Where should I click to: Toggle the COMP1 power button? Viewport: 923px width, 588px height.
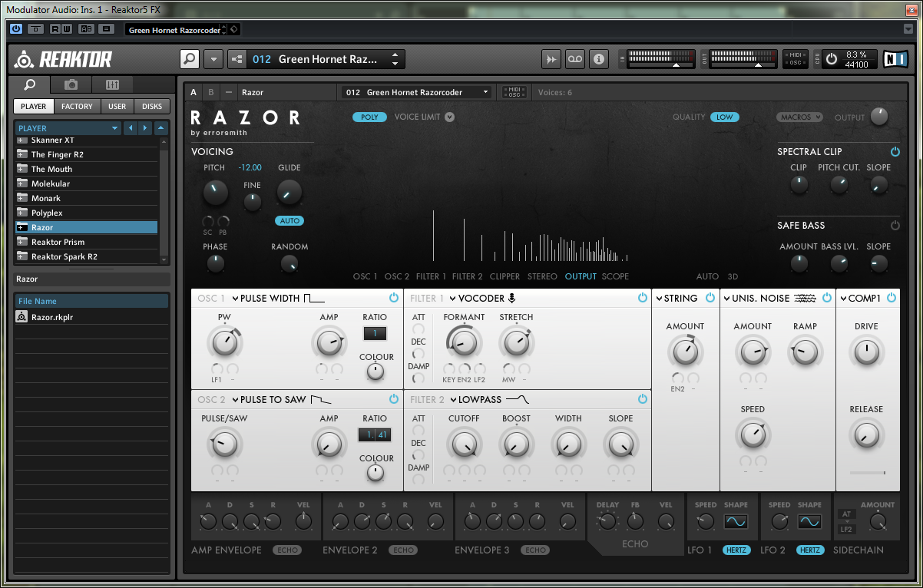(891, 298)
